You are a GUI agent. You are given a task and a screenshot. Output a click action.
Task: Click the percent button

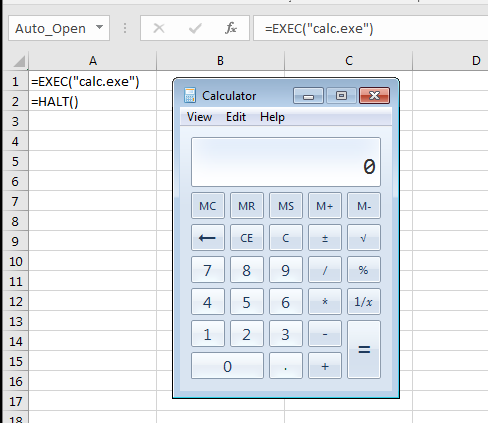tap(364, 270)
